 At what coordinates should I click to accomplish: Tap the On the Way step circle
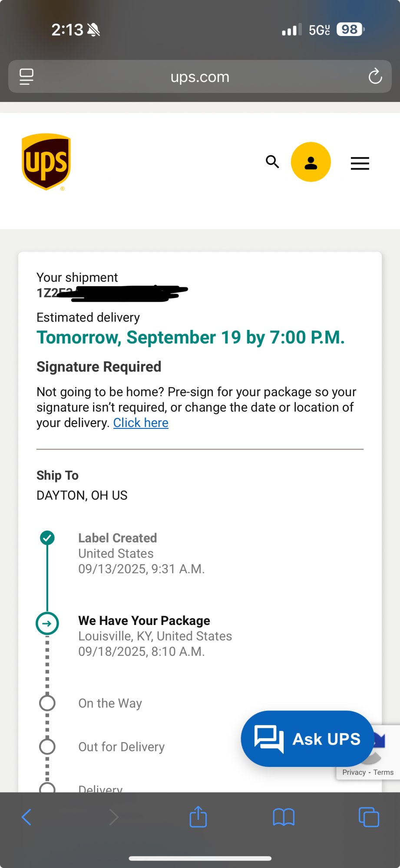pyautogui.click(x=47, y=703)
